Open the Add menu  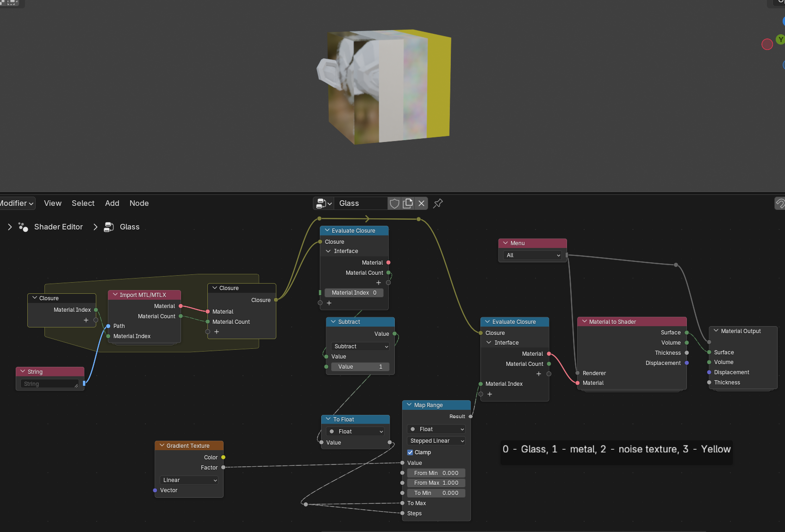(x=112, y=204)
